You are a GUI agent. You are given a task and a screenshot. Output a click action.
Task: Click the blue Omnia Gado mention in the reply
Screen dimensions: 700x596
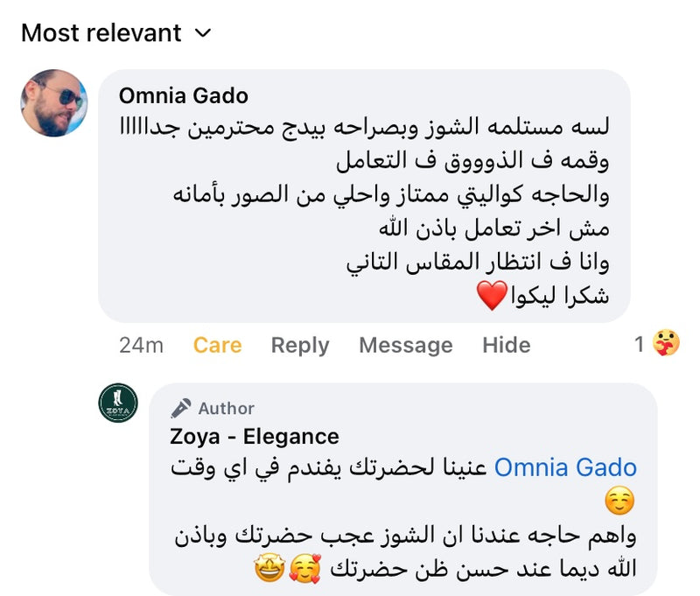[565, 467]
